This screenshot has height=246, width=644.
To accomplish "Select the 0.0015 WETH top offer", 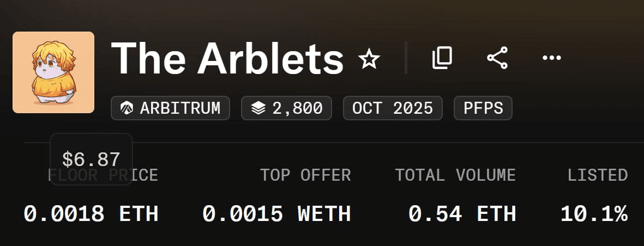I will (x=276, y=214).
